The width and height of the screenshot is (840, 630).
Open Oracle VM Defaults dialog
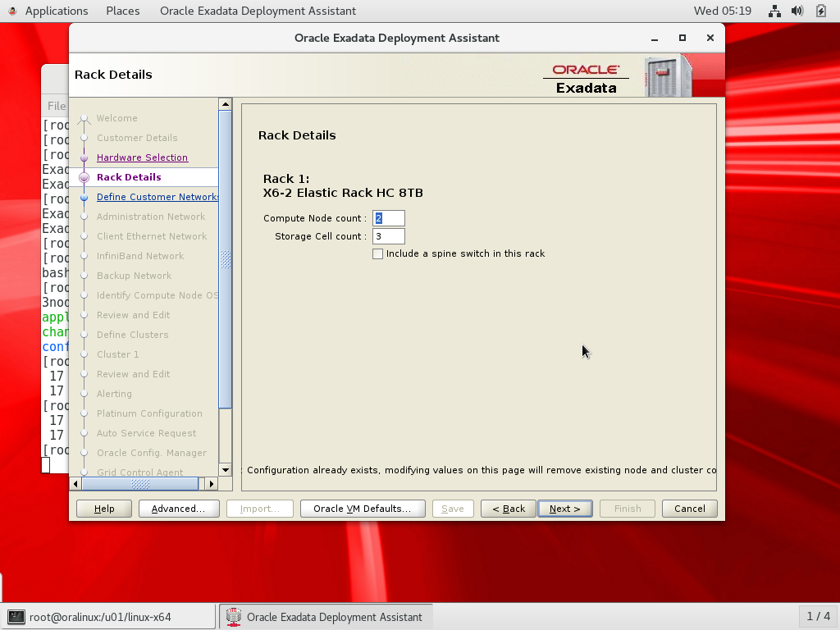[x=362, y=509]
